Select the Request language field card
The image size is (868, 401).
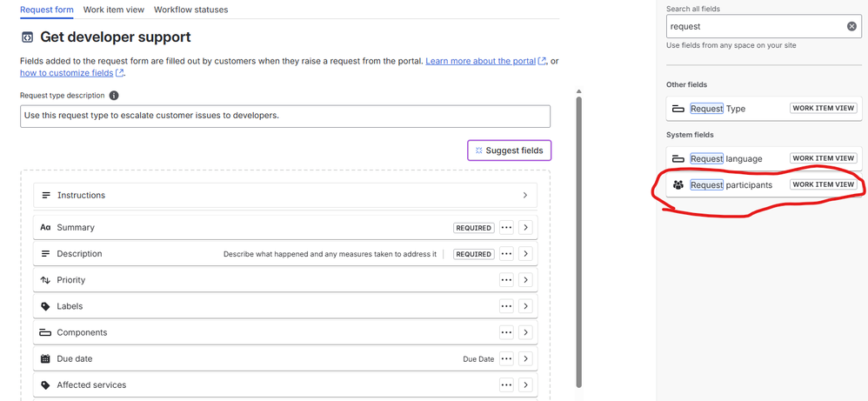point(764,159)
